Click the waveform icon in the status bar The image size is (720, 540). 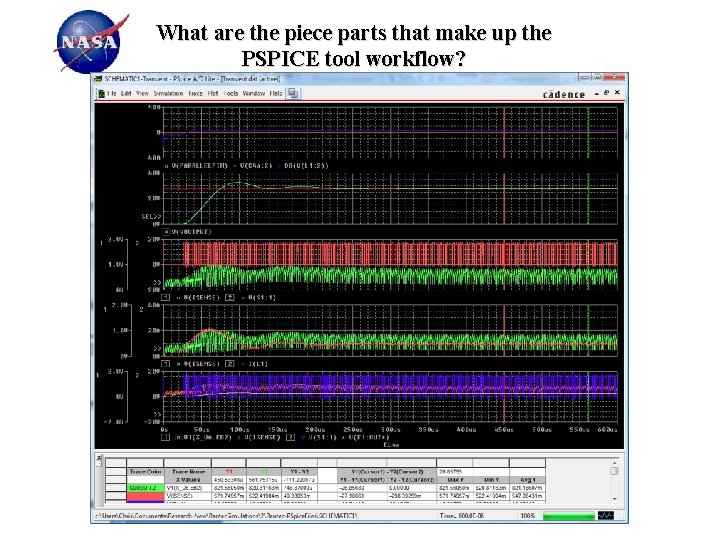click(x=606, y=516)
